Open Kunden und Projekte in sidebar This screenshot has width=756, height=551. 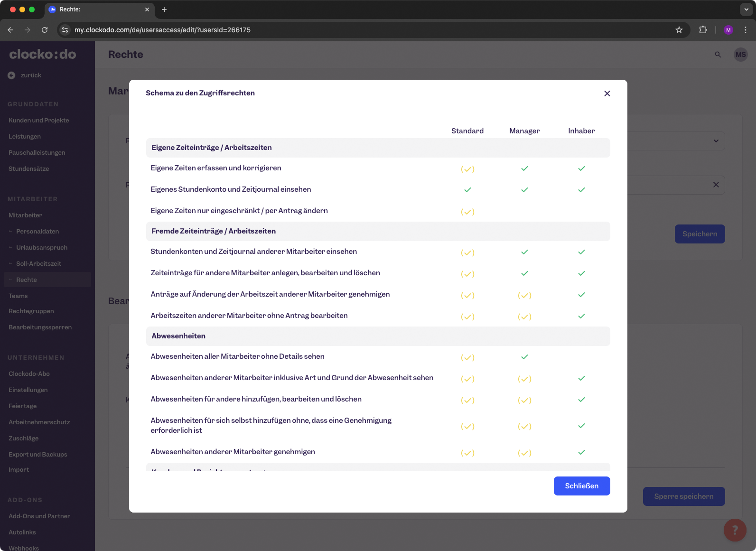tap(39, 121)
